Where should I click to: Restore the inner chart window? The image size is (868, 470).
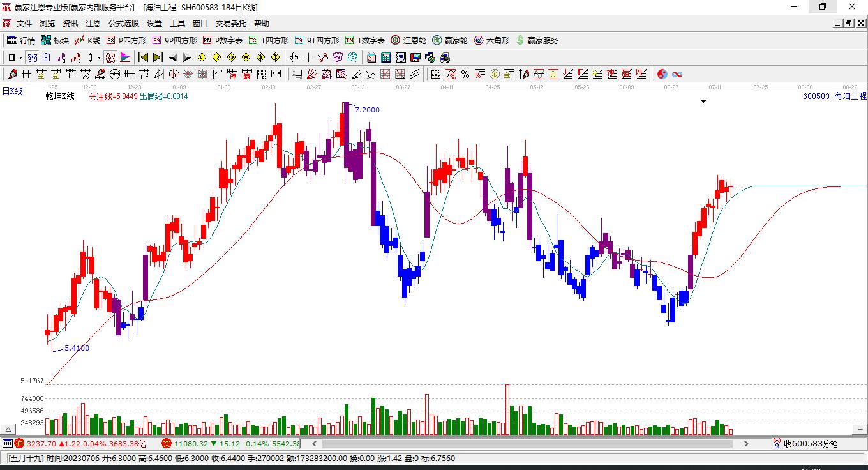[848, 24]
